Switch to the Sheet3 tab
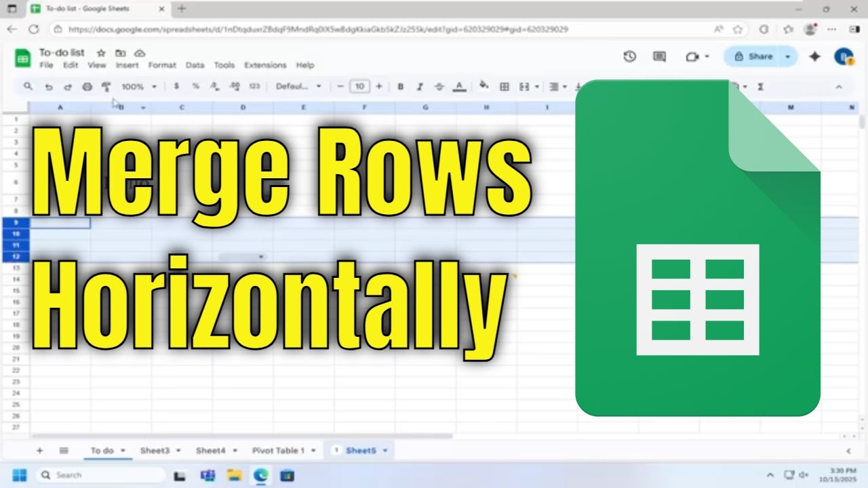The width and height of the screenshot is (868, 488). (160, 451)
